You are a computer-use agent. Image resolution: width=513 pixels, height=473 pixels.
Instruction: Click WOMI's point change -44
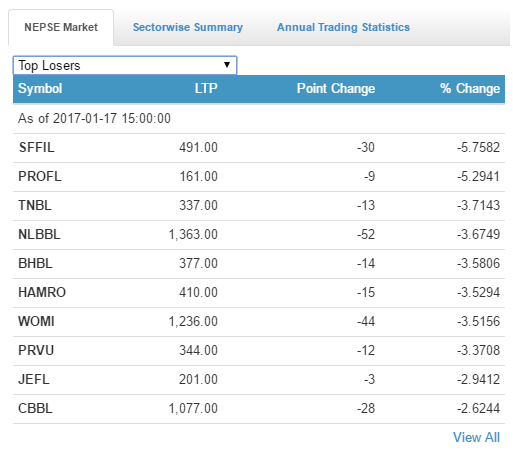(x=366, y=321)
